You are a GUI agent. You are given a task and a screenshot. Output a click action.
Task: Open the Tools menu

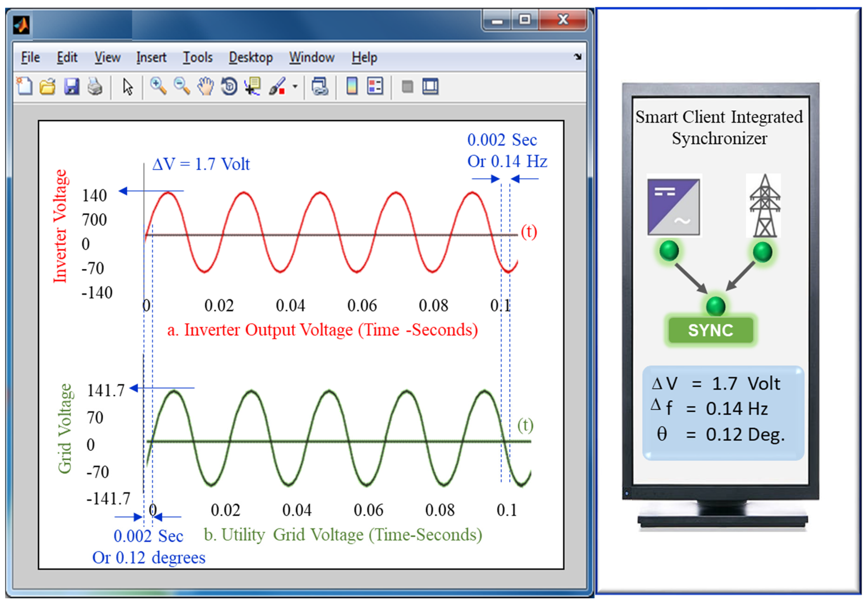tap(198, 57)
